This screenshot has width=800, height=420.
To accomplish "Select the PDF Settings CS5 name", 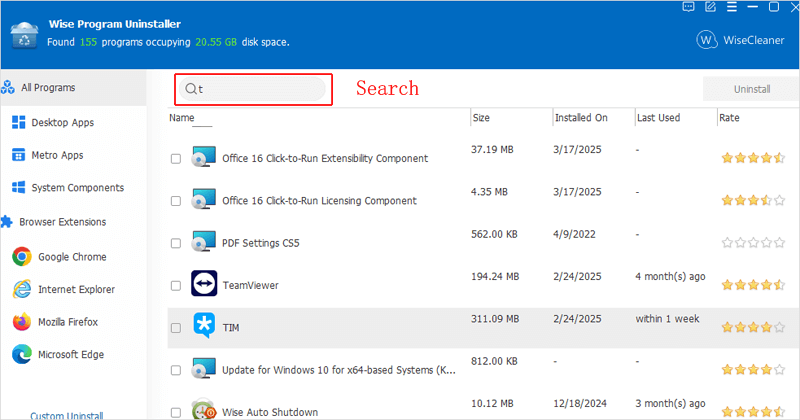I will pyautogui.click(x=261, y=243).
